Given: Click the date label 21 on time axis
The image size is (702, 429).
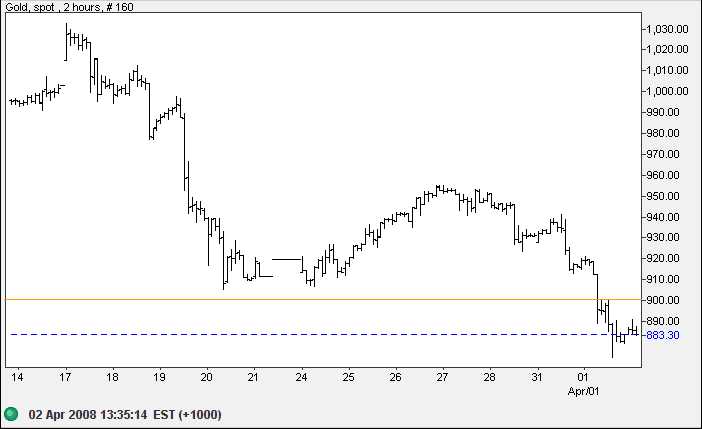Looking at the screenshot, I should point(253,378).
